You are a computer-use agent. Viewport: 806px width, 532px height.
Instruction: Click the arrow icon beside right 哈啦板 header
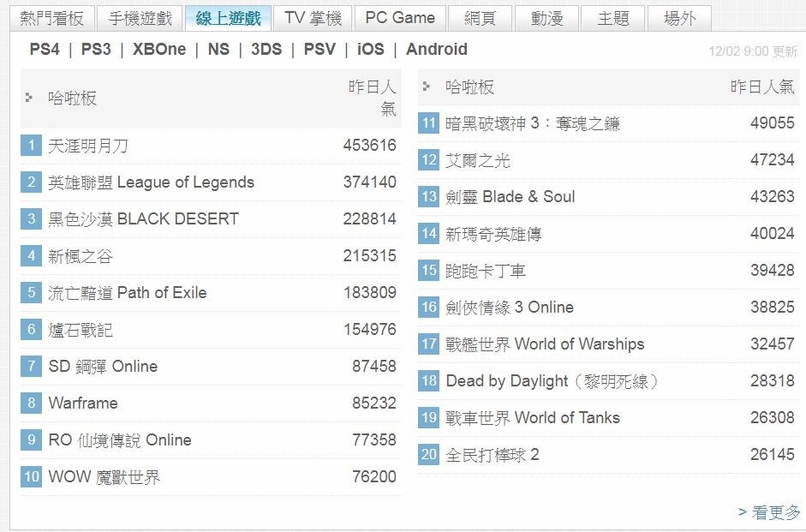click(427, 87)
